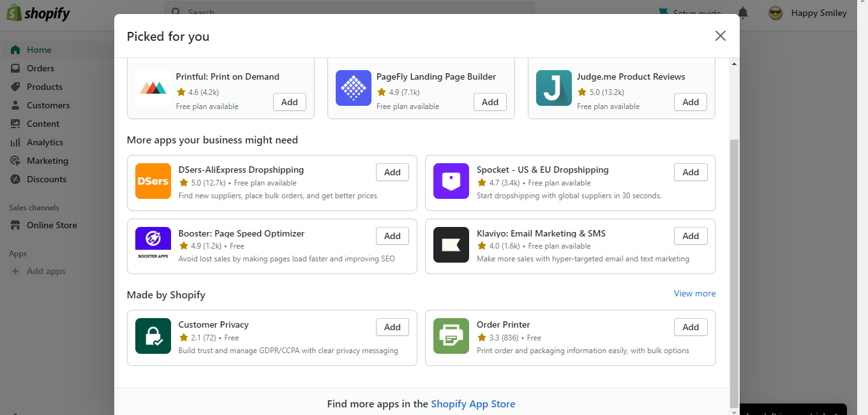
Task: Click the Spocket app logo
Action: click(451, 181)
